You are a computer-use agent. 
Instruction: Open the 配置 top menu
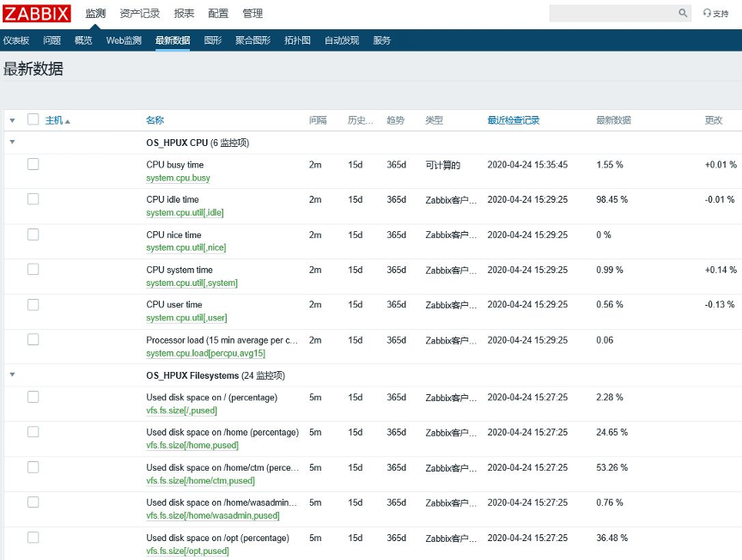coord(218,14)
